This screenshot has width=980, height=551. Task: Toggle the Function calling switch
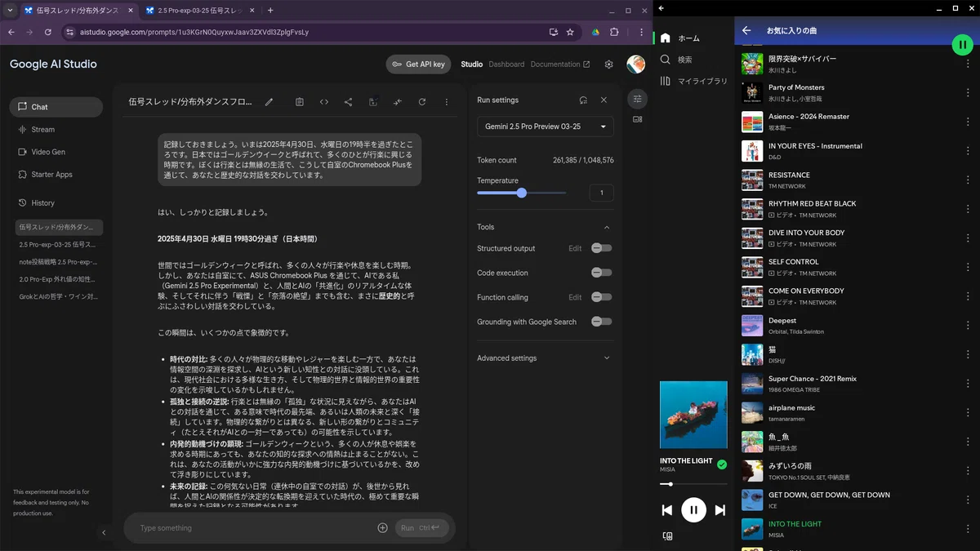tap(602, 297)
